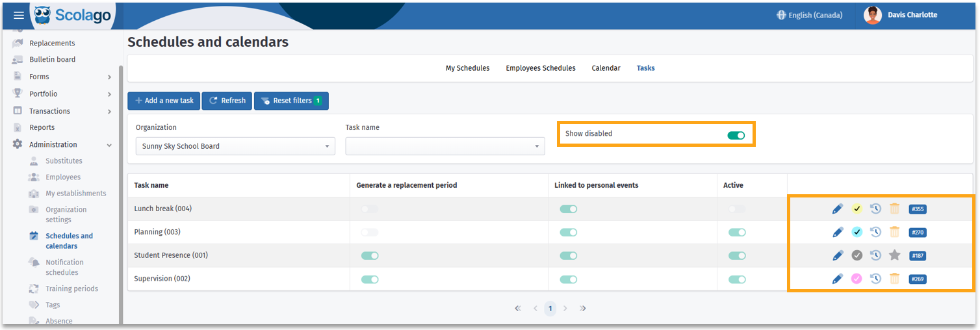Toggle personal events link for Lunch break (004)
Viewport: 980px width, 330px height.
click(569, 209)
